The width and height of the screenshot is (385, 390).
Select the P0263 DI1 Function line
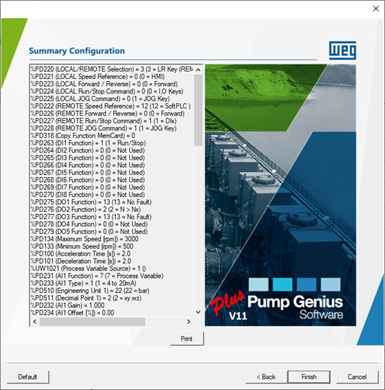(x=88, y=143)
